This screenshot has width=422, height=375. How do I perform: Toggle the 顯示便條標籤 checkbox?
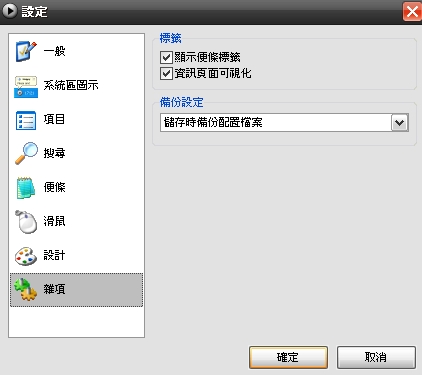coord(166,57)
